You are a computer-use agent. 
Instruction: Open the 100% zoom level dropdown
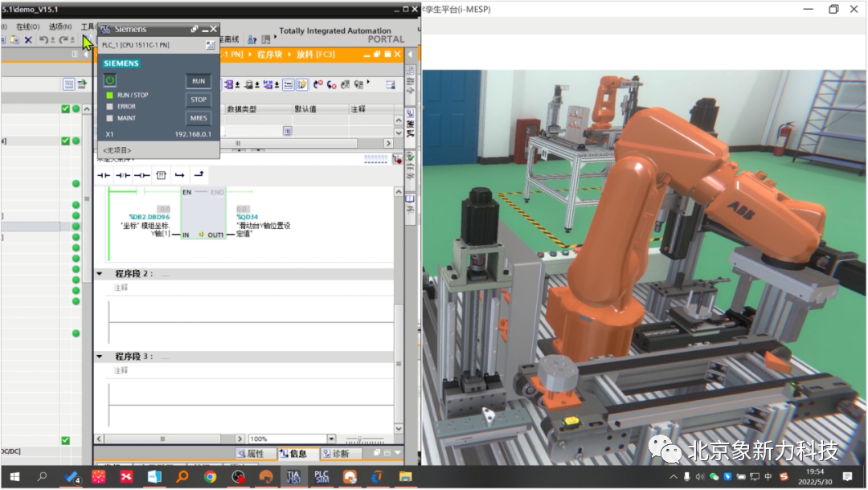click(331, 439)
